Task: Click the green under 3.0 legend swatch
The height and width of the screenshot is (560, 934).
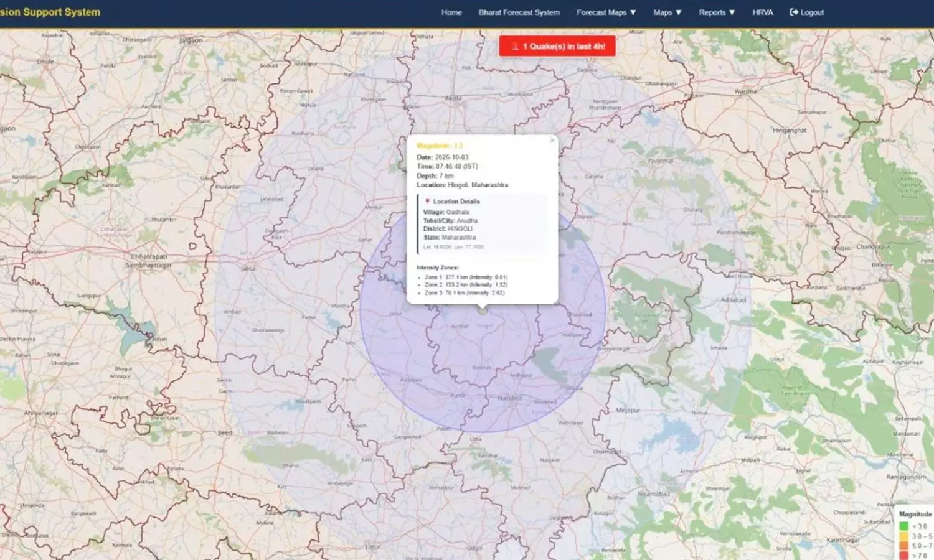Action: click(903, 526)
